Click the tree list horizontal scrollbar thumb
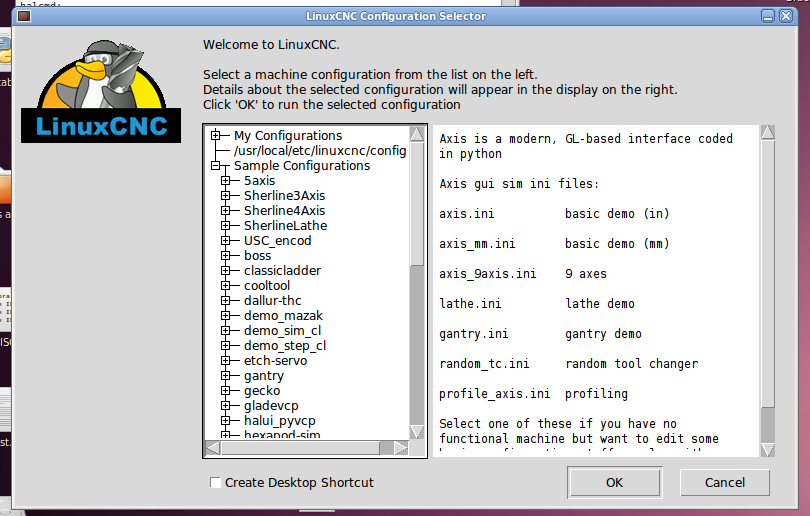 coord(301,448)
